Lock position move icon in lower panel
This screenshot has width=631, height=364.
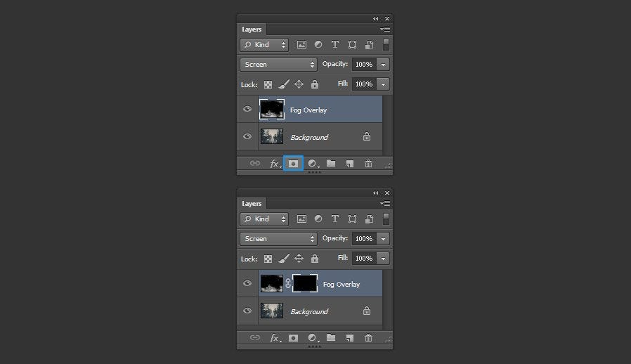coord(299,259)
